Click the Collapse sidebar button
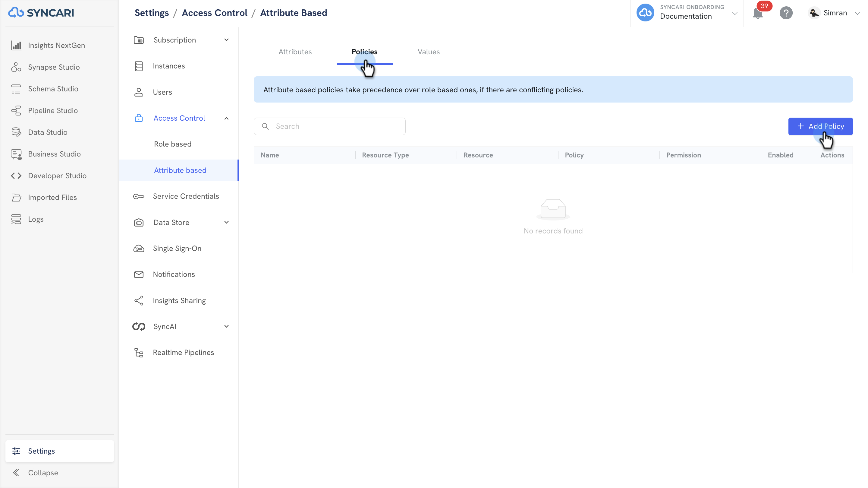This screenshot has height=488, width=868. (x=60, y=473)
